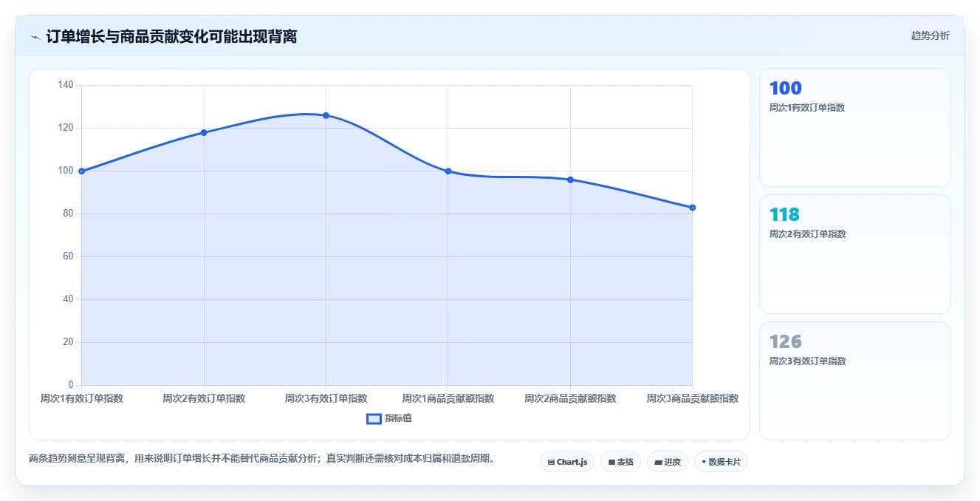The height and width of the screenshot is (501, 980).
Task: Click the data point for 周次1商品贡献额指数
Action: [448, 171]
